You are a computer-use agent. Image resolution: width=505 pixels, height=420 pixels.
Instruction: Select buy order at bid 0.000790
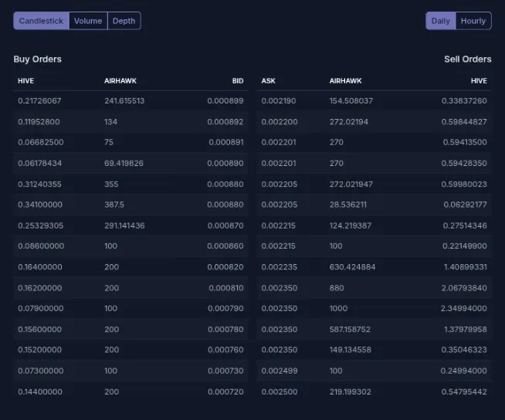click(x=130, y=309)
